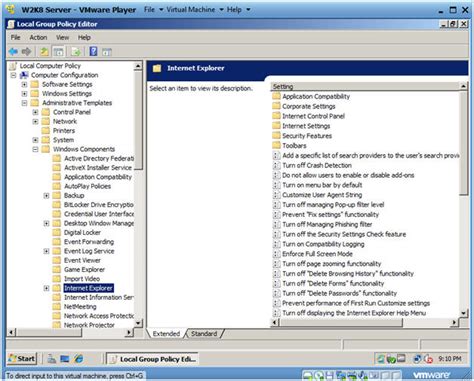Expand the Desktop Window Manager node
The width and height of the screenshot is (474, 381).
(46, 223)
